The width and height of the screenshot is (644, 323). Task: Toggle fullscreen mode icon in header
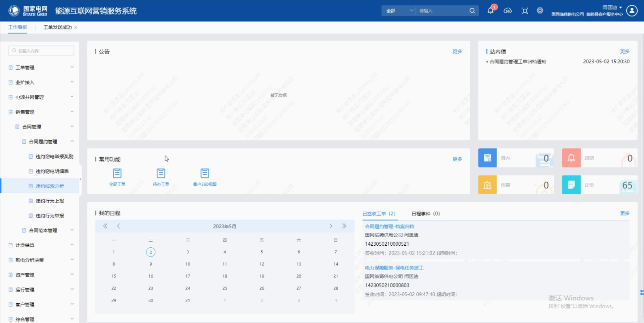pyautogui.click(x=524, y=11)
